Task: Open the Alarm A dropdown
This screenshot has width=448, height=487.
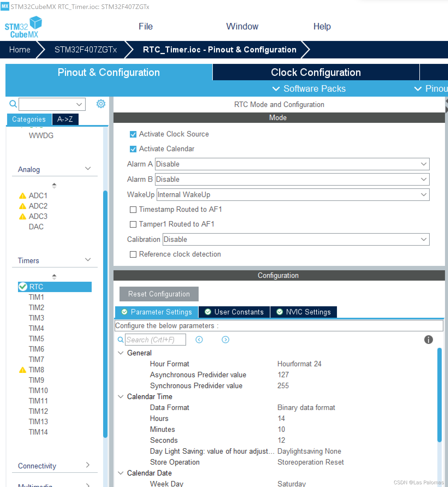Action: click(x=292, y=164)
